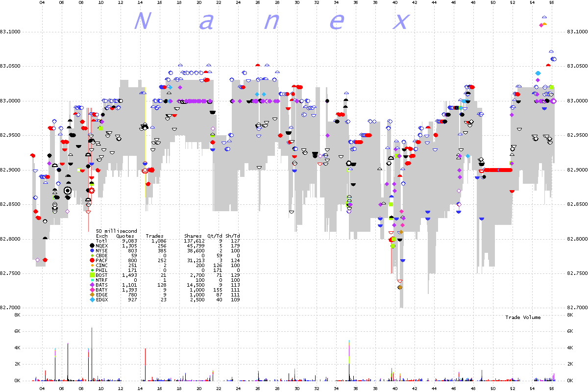Click the Trade Volume panel label

point(523,318)
